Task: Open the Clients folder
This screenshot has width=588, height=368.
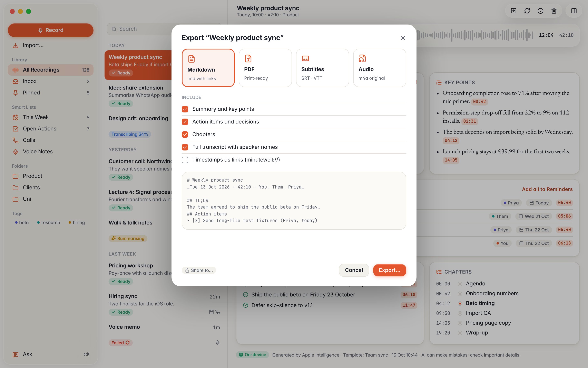Action: coord(51,188)
